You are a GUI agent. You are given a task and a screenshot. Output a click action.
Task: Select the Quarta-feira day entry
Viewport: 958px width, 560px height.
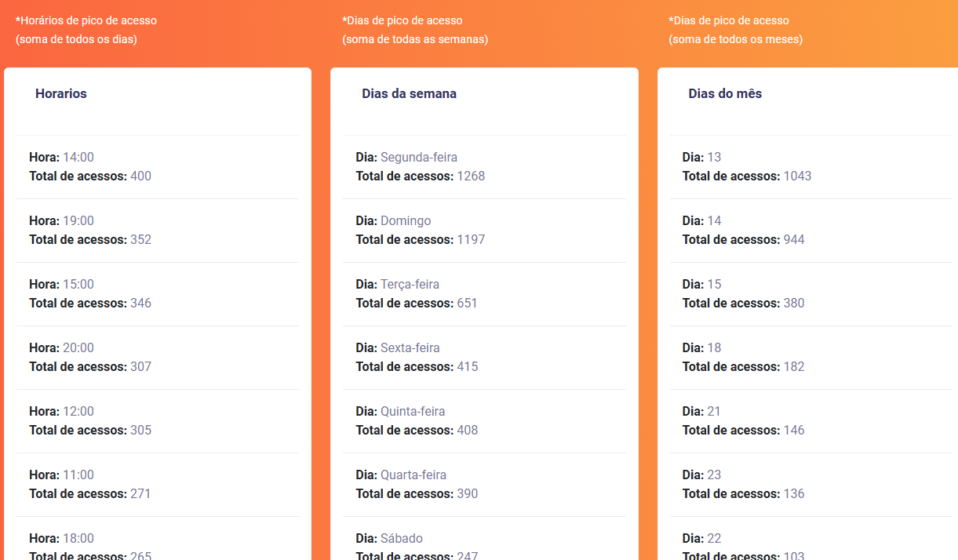pos(484,485)
